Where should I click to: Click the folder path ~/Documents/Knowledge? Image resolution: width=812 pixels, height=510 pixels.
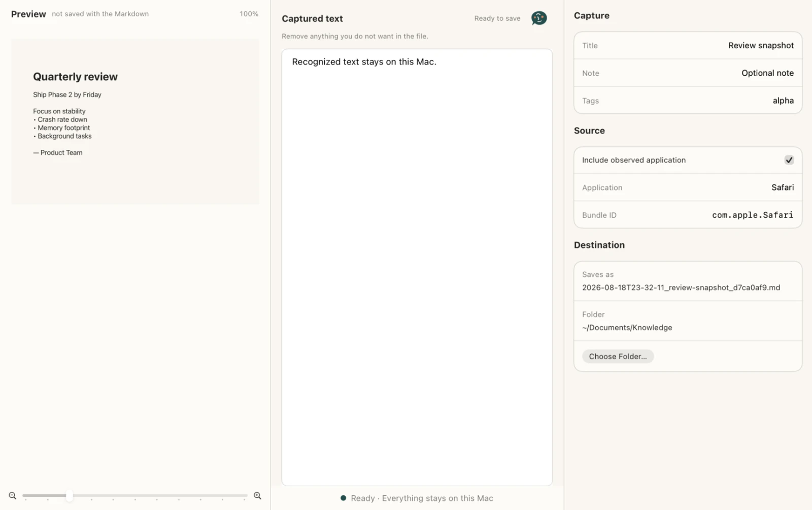click(627, 328)
